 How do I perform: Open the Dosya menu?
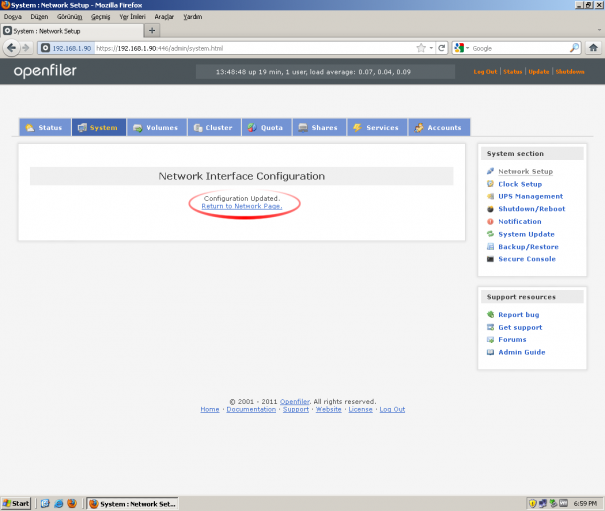13,17
